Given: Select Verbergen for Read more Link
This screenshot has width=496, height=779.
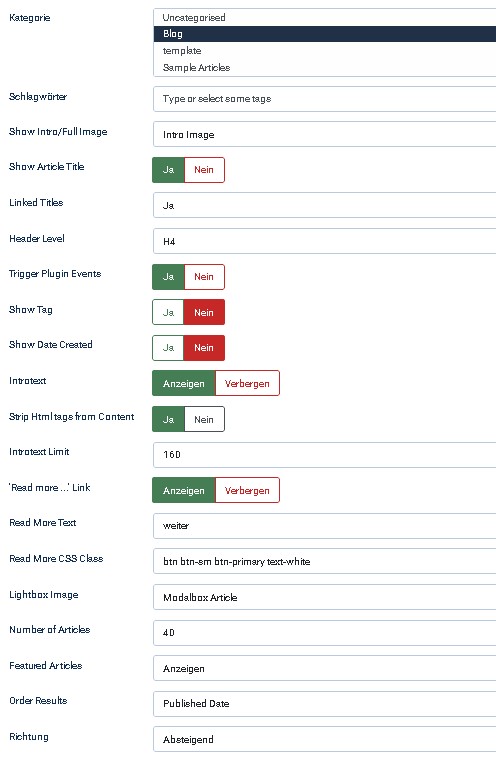Looking at the screenshot, I should coord(247,490).
